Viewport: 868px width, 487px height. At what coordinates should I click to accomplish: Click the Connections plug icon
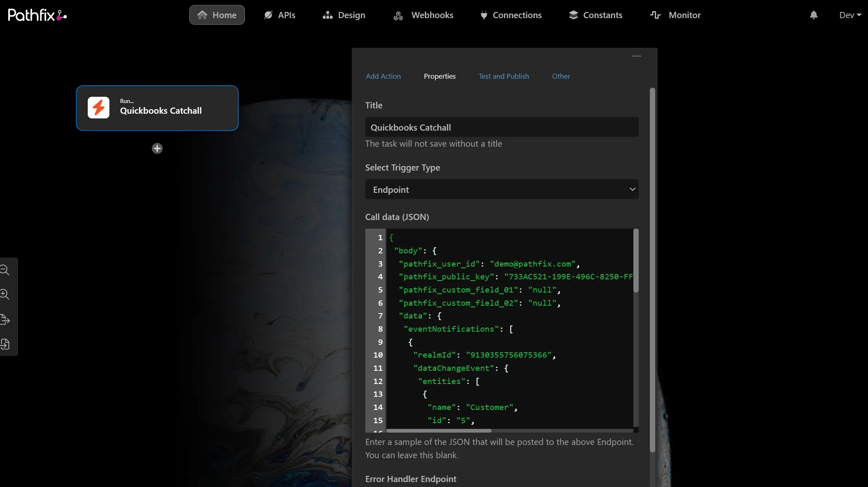[484, 15]
